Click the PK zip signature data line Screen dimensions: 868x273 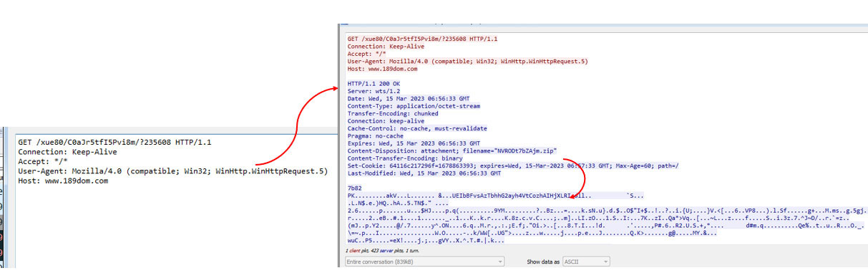[495, 196]
